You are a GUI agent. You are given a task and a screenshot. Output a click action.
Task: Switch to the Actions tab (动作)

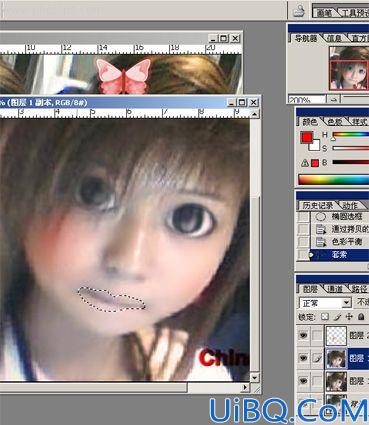click(x=350, y=205)
